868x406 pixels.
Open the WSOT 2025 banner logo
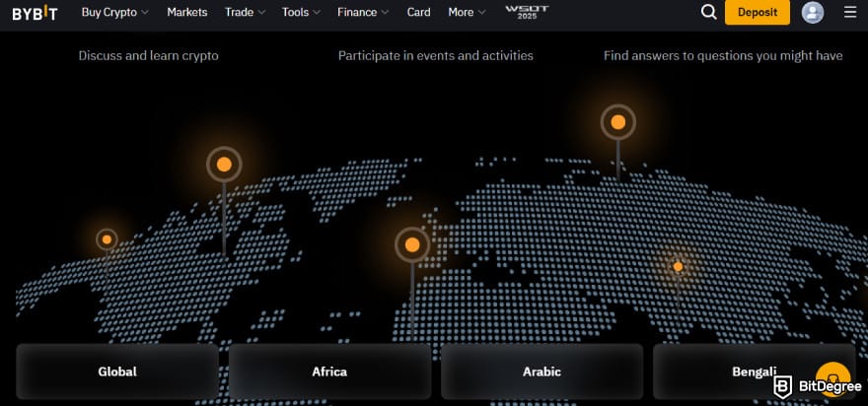[x=527, y=12]
